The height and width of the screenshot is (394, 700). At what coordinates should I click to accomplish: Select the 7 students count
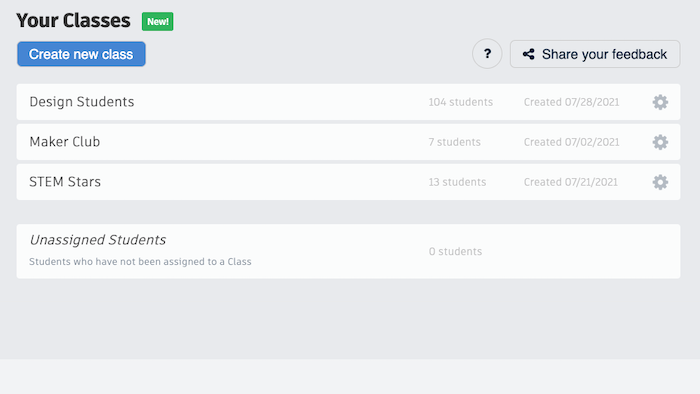[x=454, y=142]
